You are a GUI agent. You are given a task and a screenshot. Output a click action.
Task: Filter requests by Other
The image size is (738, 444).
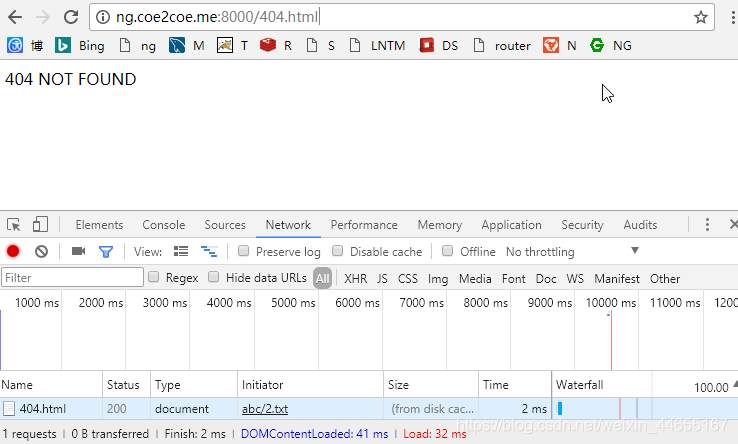click(x=665, y=279)
